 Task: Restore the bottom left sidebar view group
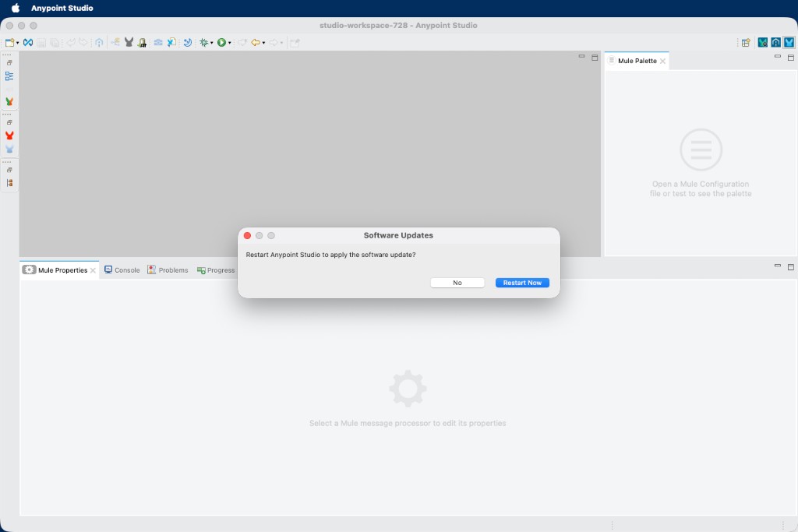[x=9, y=171]
